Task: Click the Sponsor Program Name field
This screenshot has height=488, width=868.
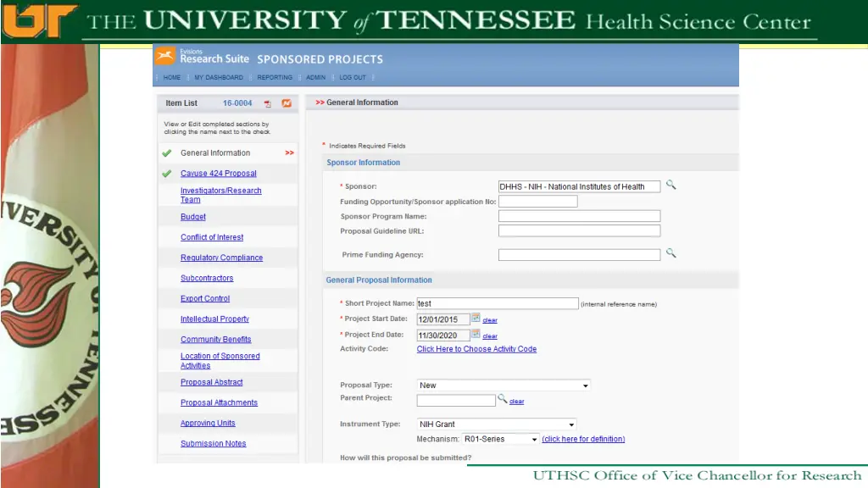Action: pyautogui.click(x=579, y=216)
